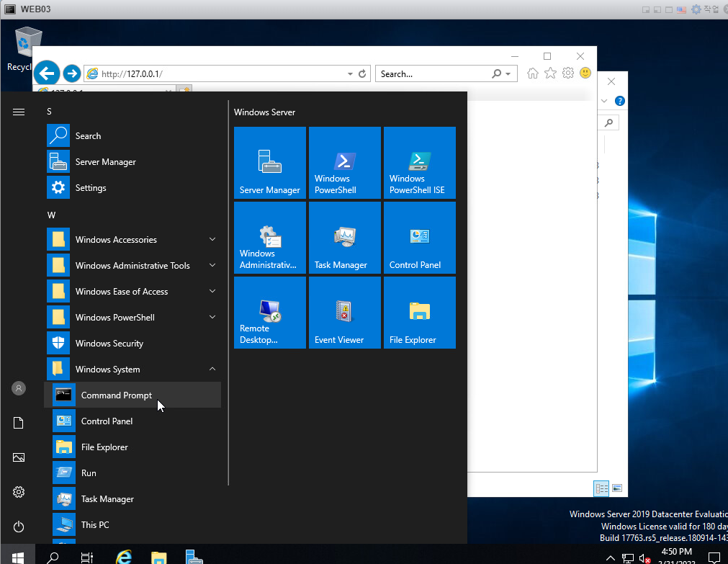Show hidden system tray icons
728x564 pixels.
611,558
